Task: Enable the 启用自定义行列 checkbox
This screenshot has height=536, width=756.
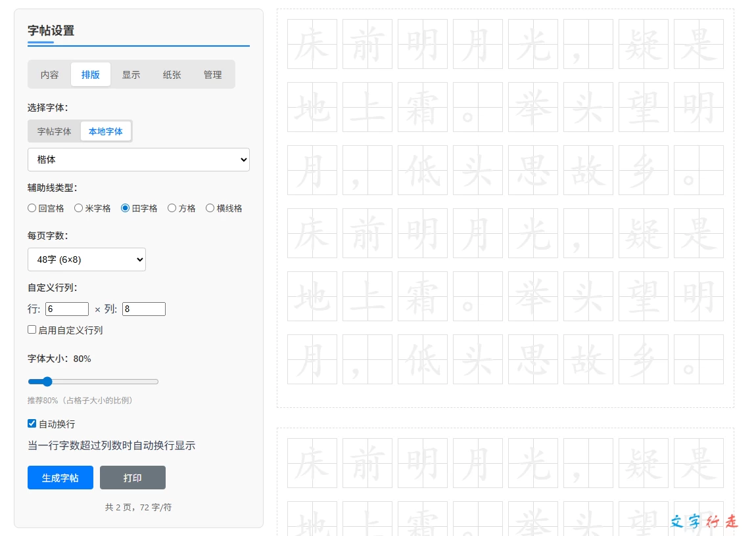Action: 32,329
